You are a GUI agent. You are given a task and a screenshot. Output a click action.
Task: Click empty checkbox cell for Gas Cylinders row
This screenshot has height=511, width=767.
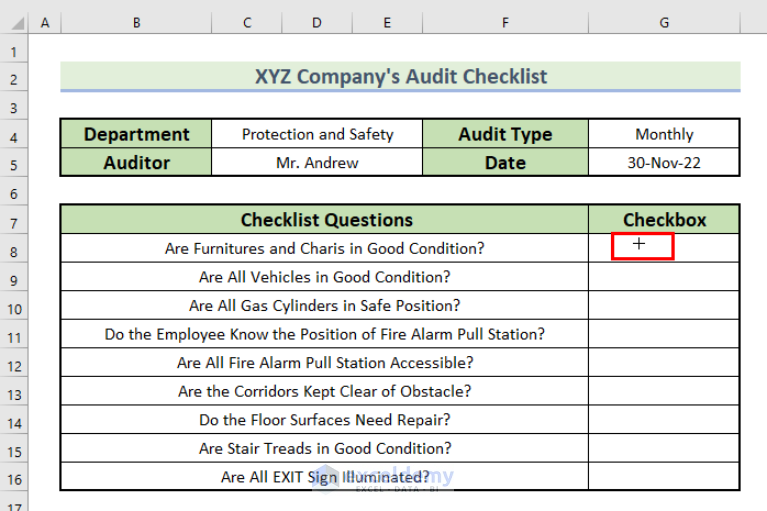[x=664, y=306]
